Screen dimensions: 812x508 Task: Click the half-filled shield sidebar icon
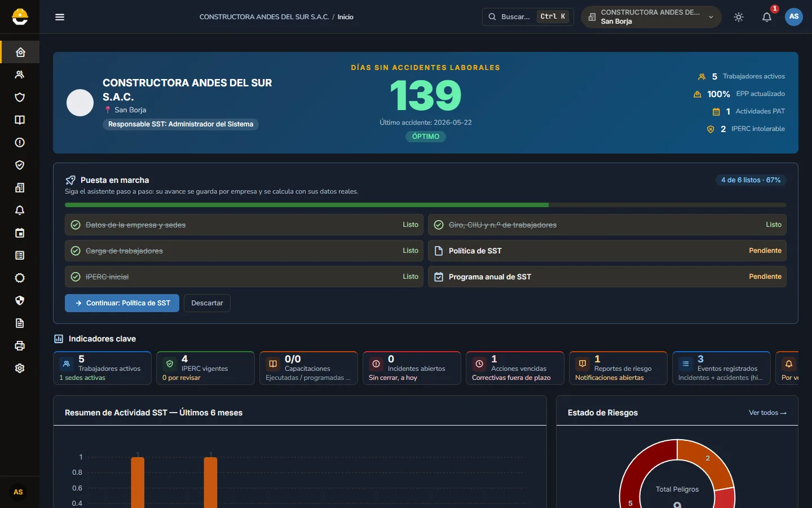click(20, 300)
